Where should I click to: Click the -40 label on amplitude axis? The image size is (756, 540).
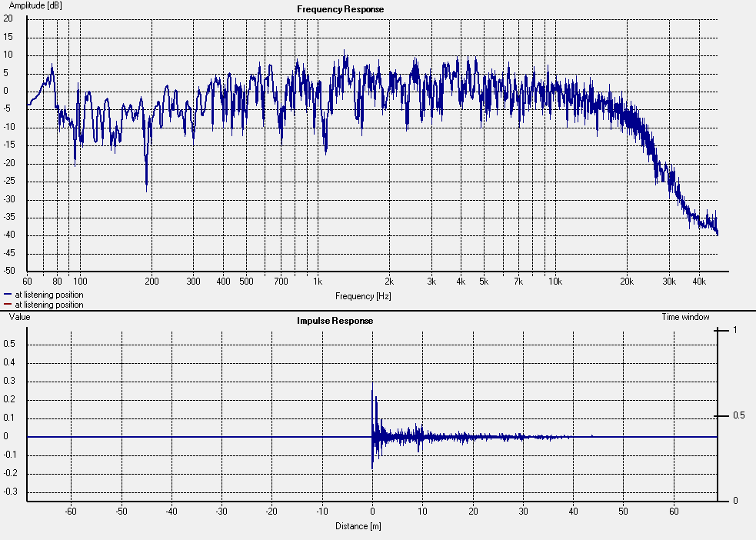click(10, 235)
